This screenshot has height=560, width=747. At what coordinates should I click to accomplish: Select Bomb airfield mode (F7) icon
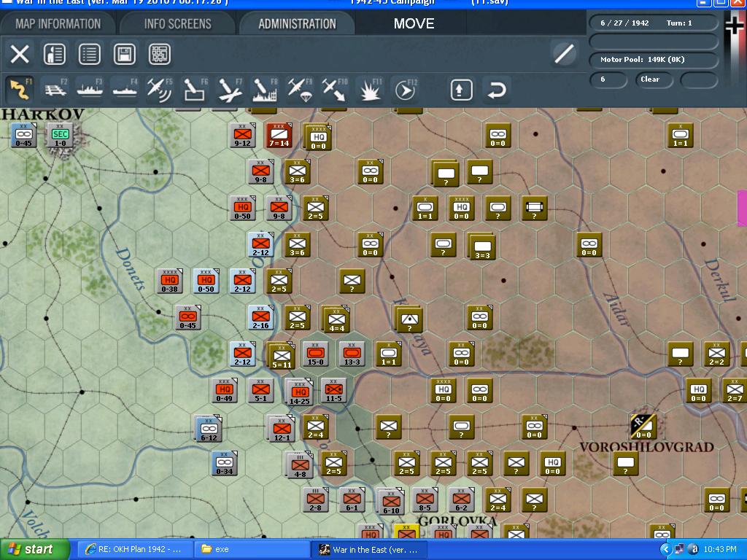point(230,90)
